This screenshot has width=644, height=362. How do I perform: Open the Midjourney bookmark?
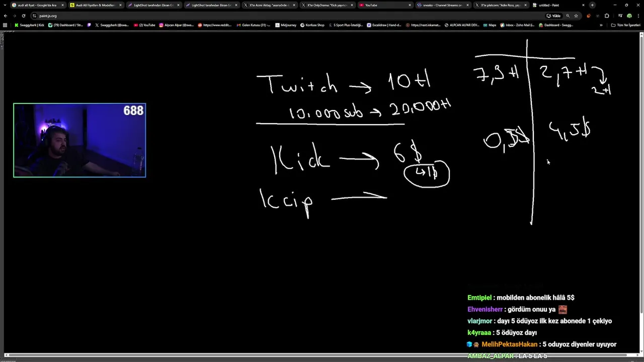pos(286,25)
